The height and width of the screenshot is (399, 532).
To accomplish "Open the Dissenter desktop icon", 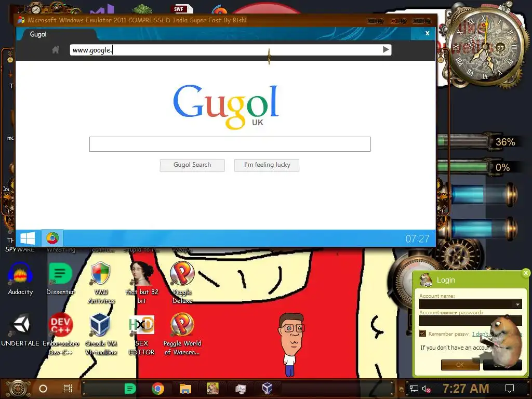I will click(60, 278).
